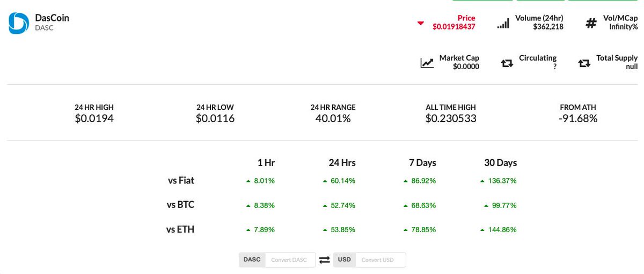The width and height of the screenshot is (644, 274).
Task: Click the Vol/MCap hash icon
Action: click(x=591, y=23)
